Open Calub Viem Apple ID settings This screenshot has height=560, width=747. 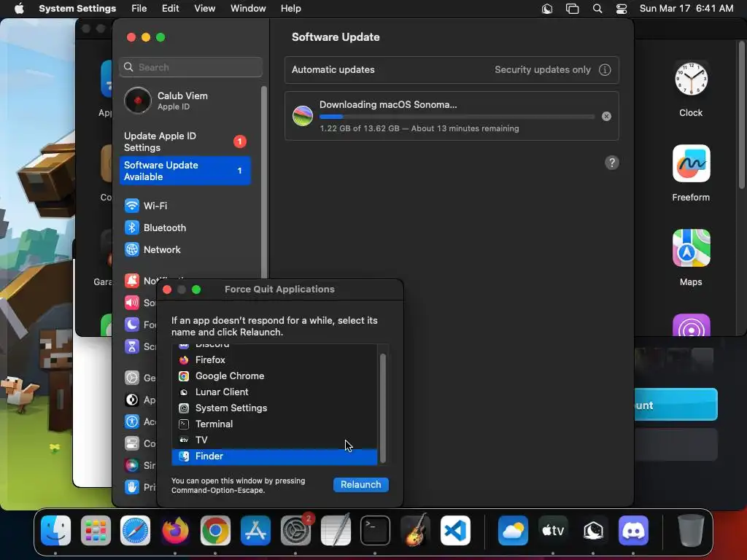coord(186,101)
